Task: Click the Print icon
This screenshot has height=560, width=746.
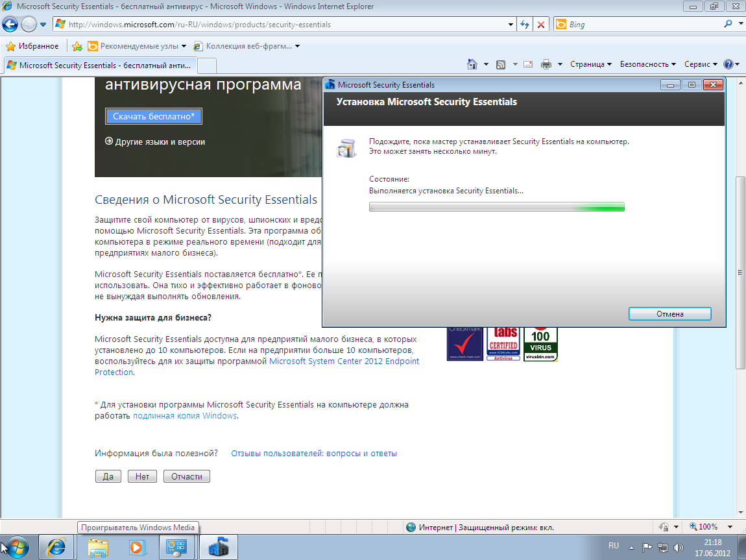Action: (x=546, y=64)
